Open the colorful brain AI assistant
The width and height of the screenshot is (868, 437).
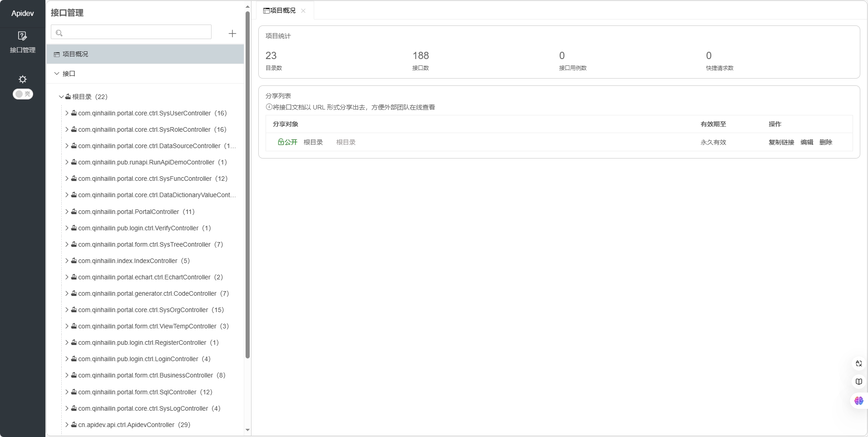pyautogui.click(x=858, y=401)
